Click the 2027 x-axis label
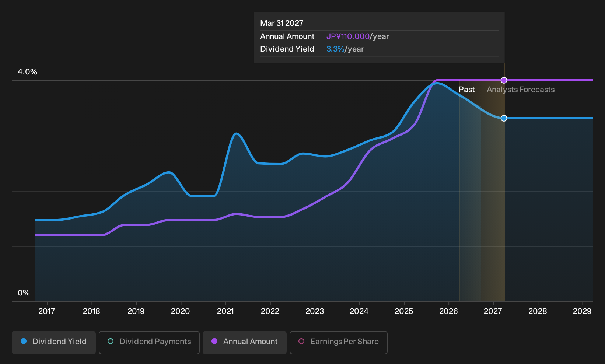This screenshot has height=364, width=605. tap(493, 311)
